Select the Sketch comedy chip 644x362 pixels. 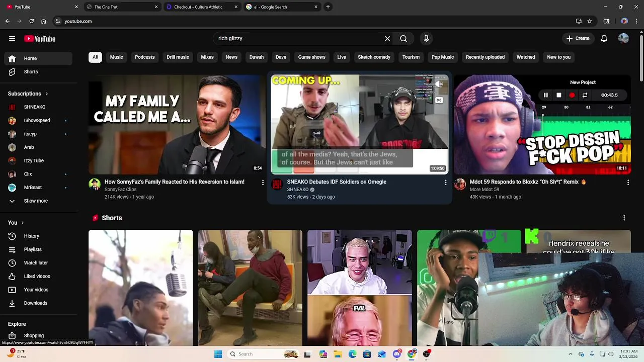tap(374, 57)
